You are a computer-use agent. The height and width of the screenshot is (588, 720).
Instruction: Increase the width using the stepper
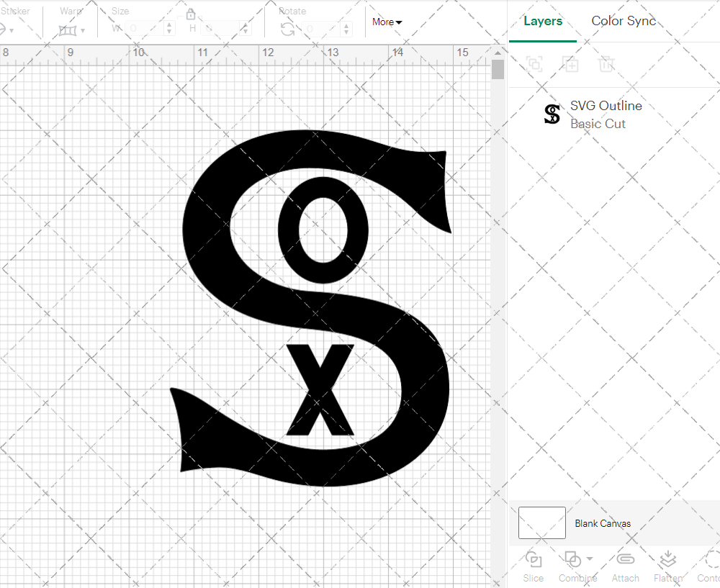point(169,24)
